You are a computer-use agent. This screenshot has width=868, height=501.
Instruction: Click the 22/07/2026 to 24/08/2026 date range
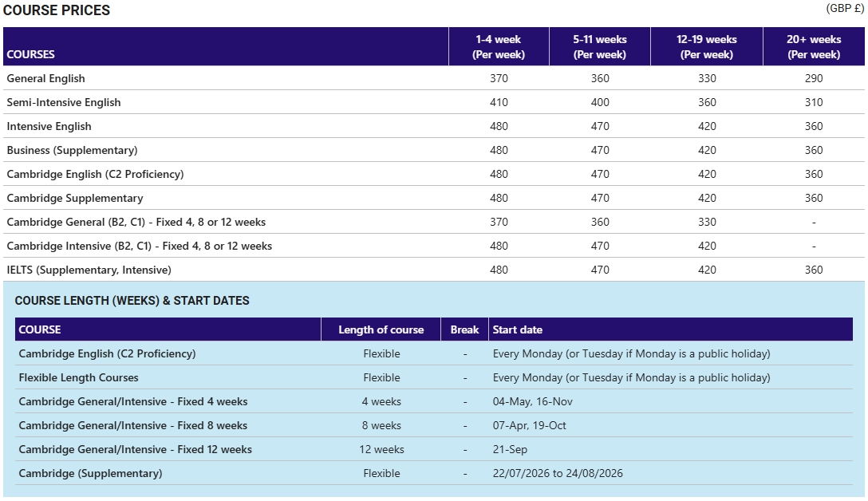(x=558, y=473)
